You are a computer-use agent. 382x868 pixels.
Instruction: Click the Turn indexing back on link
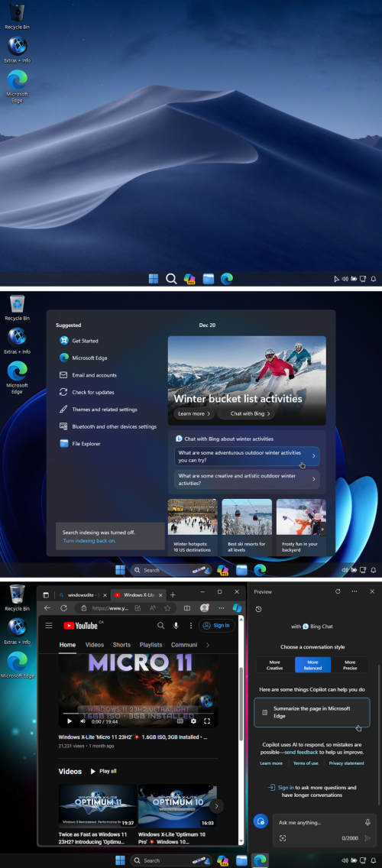tap(89, 541)
